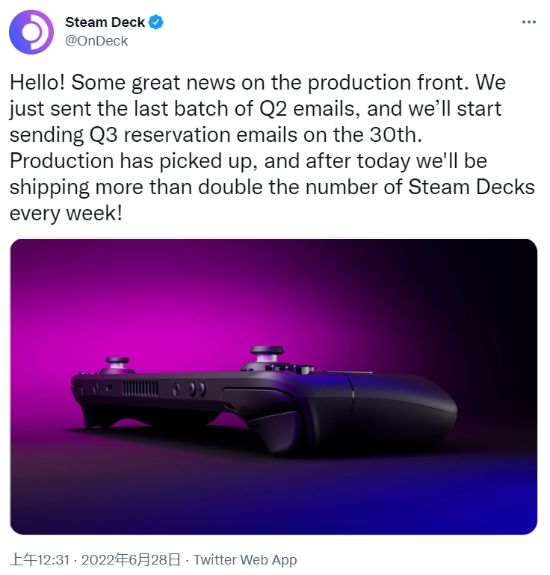The height and width of the screenshot is (575, 550).
Task: Click "Q3 reservation emails" in the tweet
Action: 194,135
